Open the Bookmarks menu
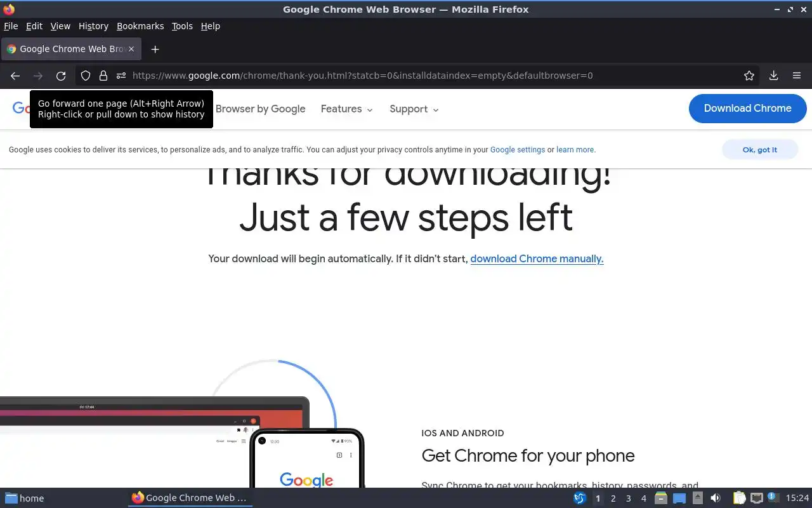812x508 pixels. pyautogui.click(x=140, y=26)
